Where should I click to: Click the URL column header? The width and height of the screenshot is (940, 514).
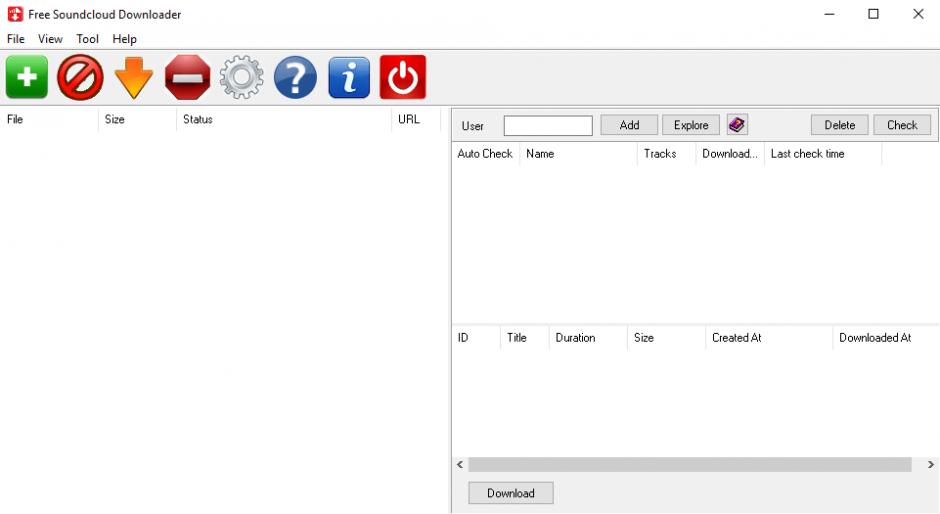click(x=416, y=119)
